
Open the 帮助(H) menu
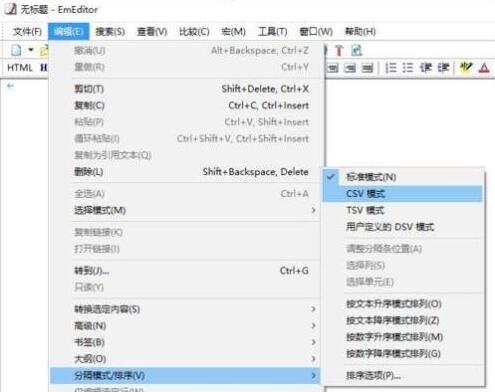tap(360, 32)
